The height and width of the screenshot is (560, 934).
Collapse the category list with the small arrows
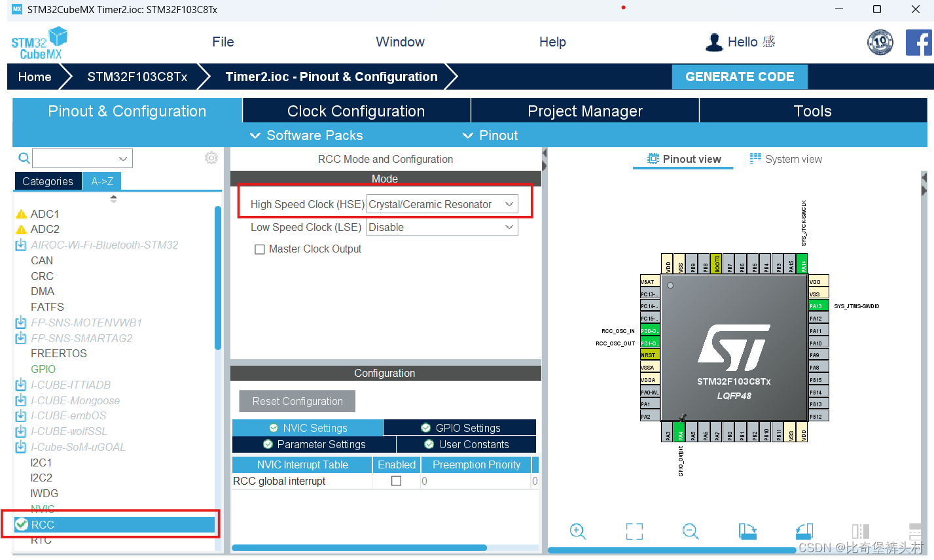coord(113,198)
